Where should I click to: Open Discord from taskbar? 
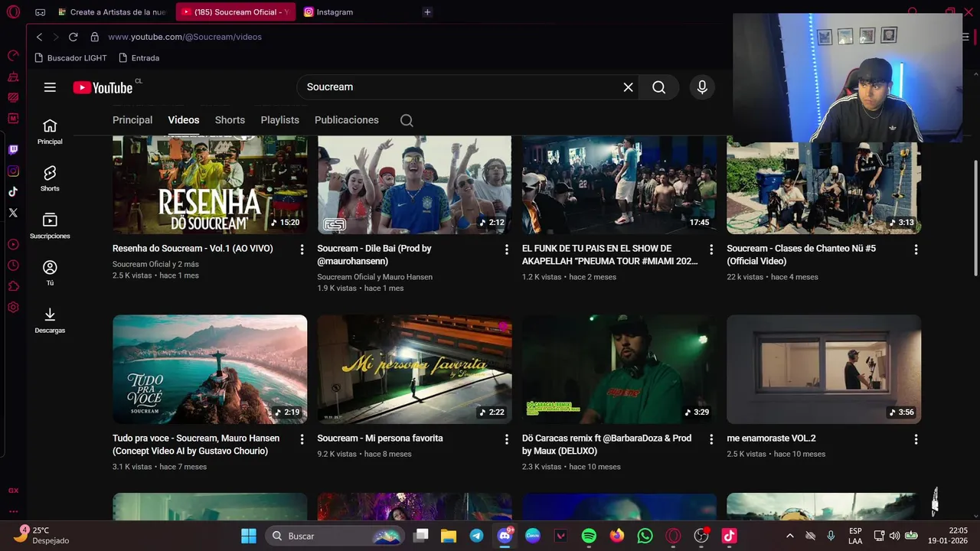(505, 536)
